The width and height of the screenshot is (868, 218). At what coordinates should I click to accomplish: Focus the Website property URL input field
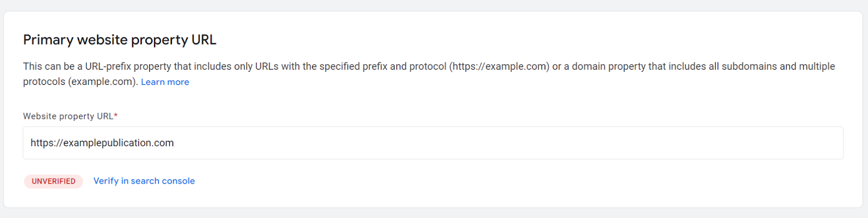point(433,143)
